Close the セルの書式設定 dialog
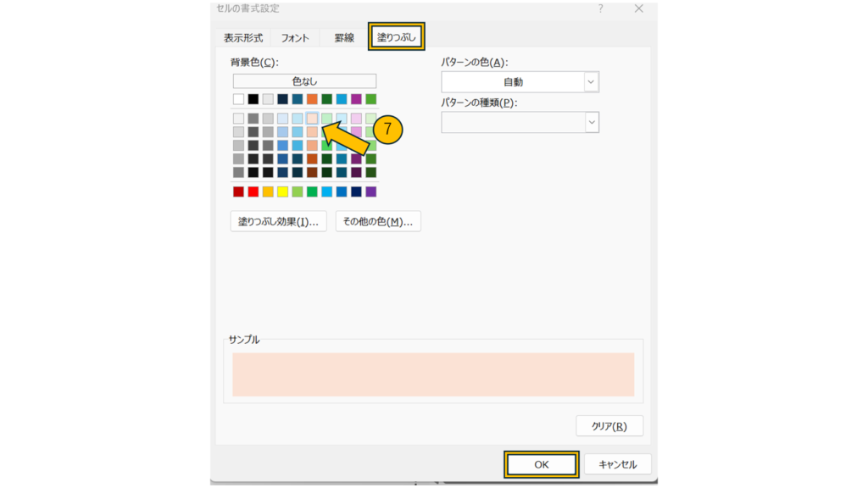 (x=639, y=8)
